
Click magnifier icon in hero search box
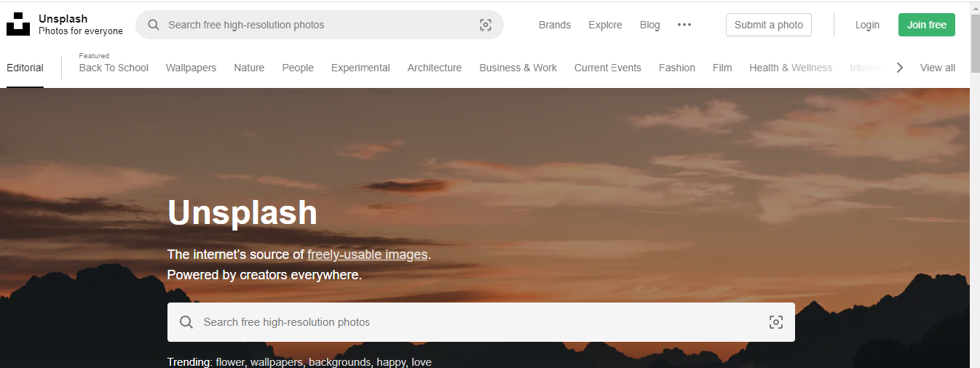point(186,322)
